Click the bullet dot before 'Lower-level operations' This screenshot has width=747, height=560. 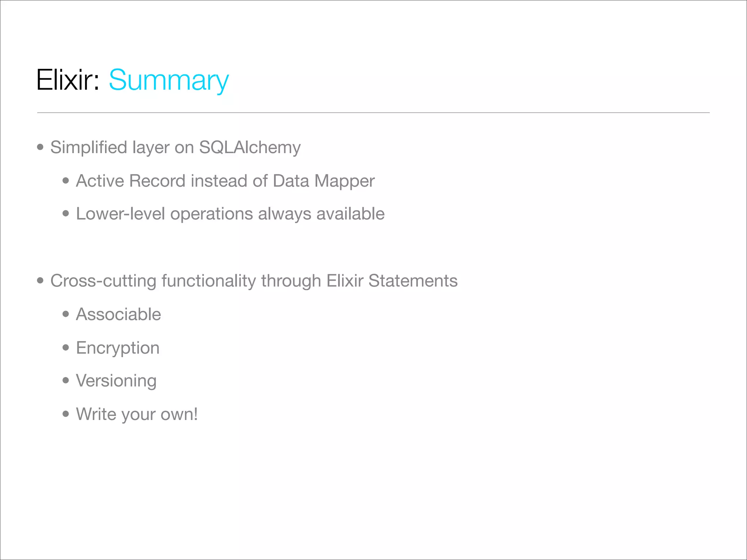click(x=66, y=214)
